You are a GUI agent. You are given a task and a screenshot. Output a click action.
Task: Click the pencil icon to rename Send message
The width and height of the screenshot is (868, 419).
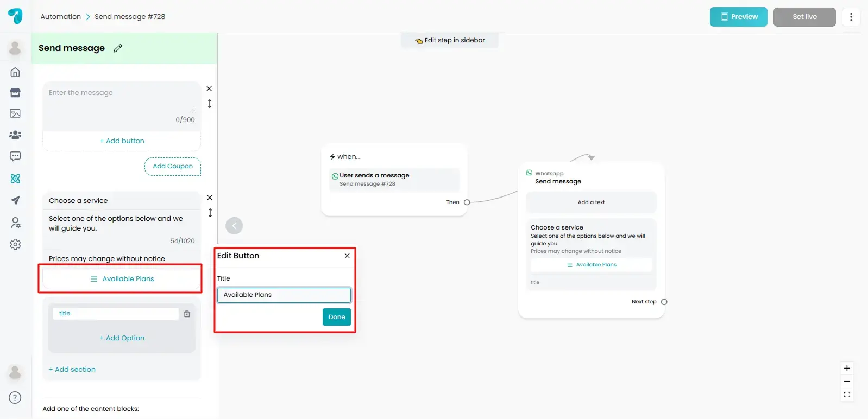[118, 48]
